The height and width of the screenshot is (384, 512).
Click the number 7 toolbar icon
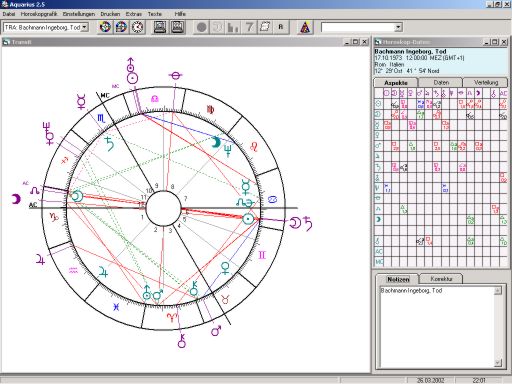tap(249, 27)
